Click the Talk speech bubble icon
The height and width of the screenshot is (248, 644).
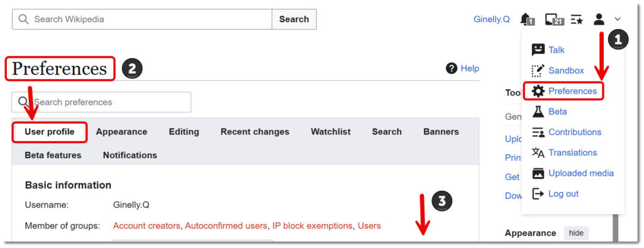[x=538, y=50]
